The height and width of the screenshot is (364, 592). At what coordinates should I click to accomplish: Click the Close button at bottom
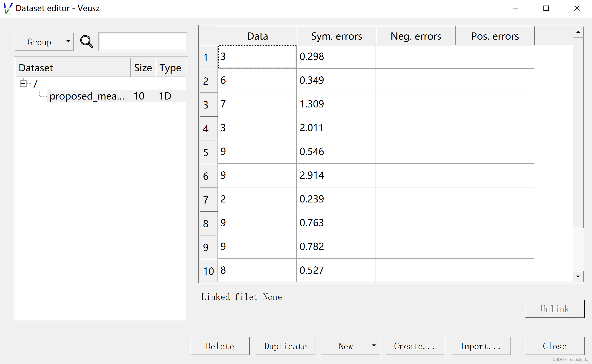(555, 346)
